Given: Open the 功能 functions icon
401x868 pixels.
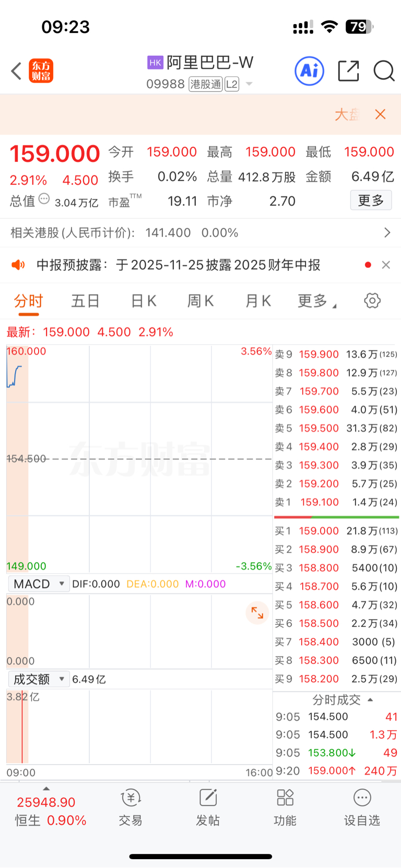Looking at the screenshot, I should [285, 807].
